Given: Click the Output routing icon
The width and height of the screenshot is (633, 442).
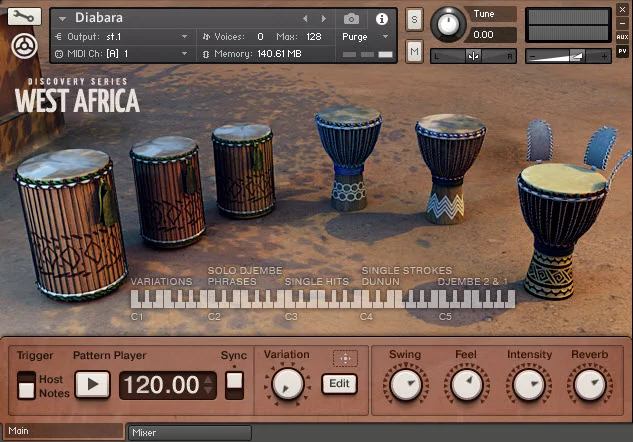Looking at the screenshot, I should pos(59,37).
